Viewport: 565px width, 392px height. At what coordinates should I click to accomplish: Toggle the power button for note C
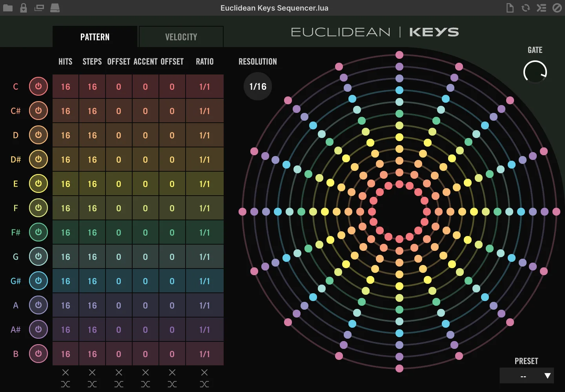tap(38, 86)
